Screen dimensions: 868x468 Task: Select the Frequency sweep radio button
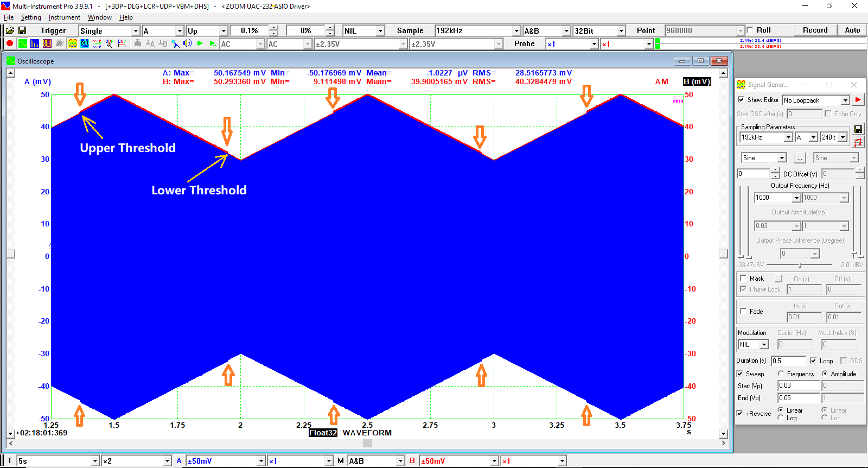point(781,374)
